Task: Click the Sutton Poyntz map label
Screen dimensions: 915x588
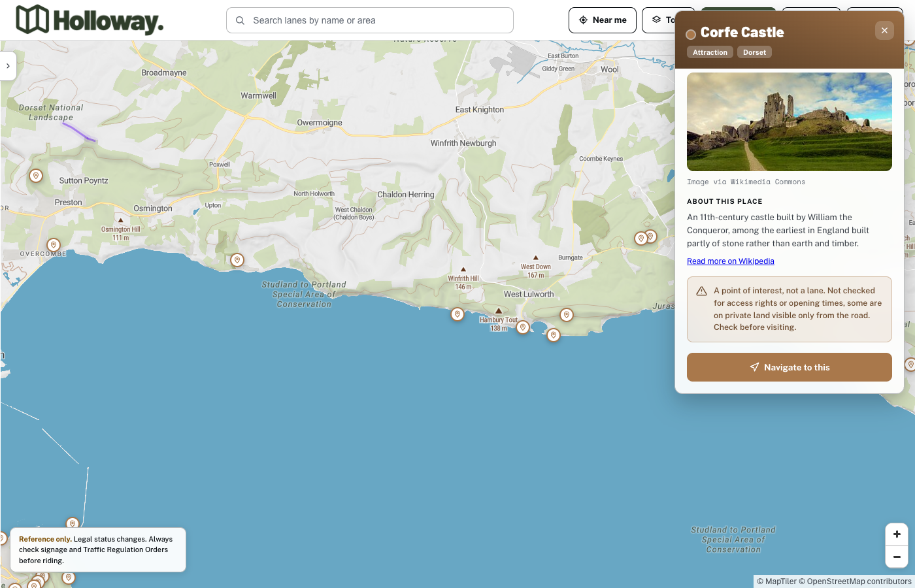Action: [x=84, y=181]
